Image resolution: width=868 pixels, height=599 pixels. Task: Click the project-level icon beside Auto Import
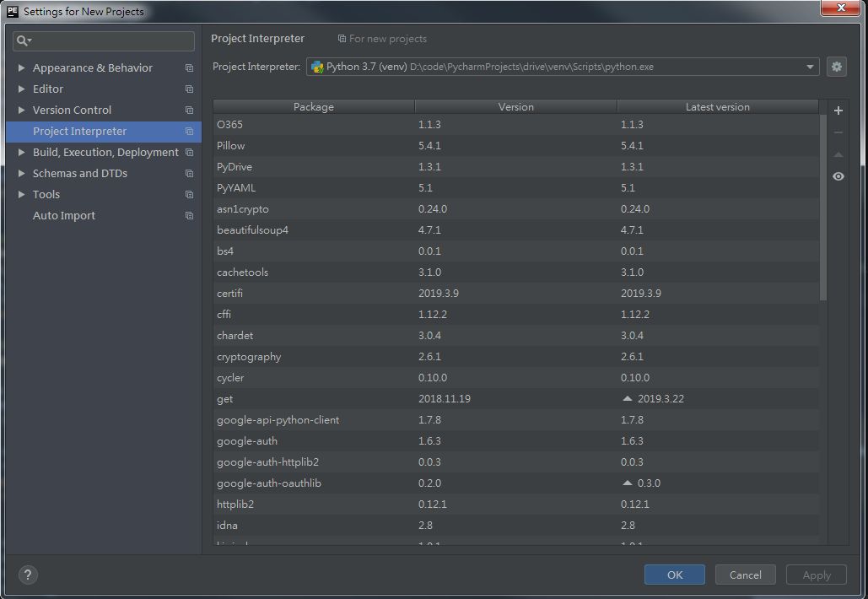coord(189,216)
